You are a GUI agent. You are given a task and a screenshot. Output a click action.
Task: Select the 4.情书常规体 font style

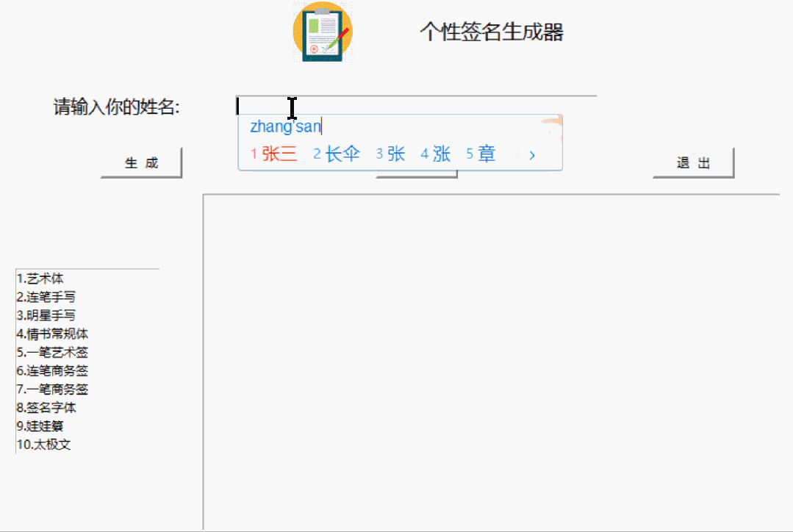(52, 334)
